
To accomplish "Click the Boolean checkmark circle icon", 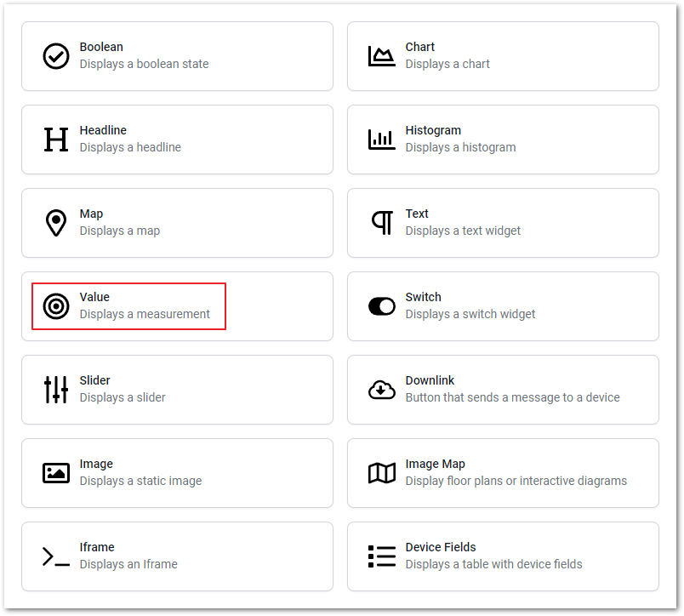I will click(56, 56).
